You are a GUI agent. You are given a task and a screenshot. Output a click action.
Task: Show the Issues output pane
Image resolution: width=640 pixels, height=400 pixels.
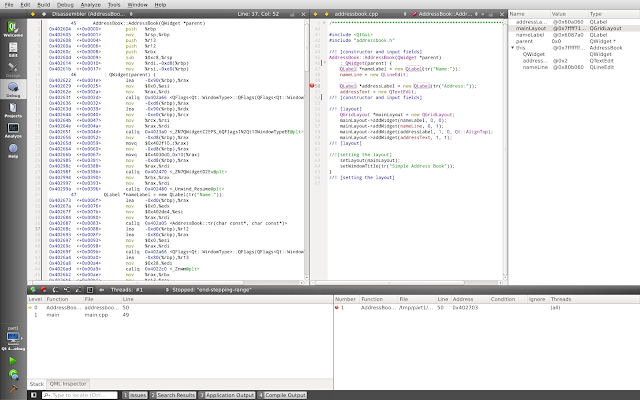pos(135,395)
